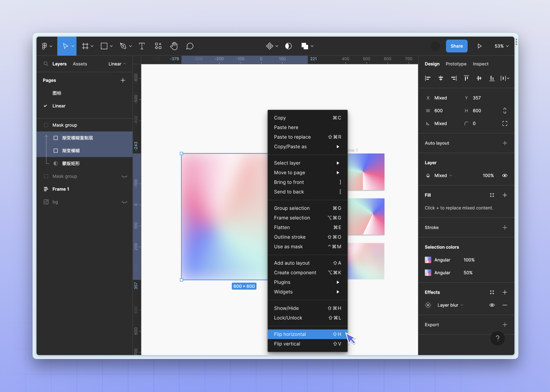The height and width of the screenshot is (392, 550).
Task: Toggle Layer blur effect visibility eye
Action: coord(492,305)
